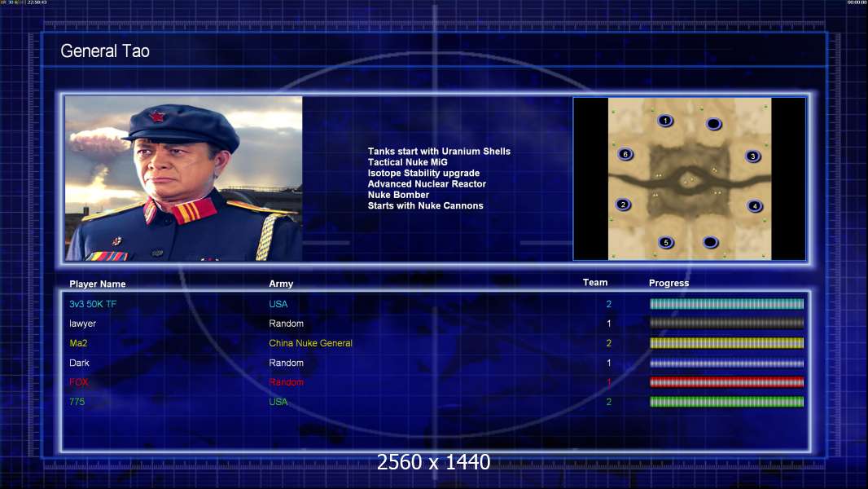Click start position marker 3 on map
This screenshot has height=489, width=868.
753,156
